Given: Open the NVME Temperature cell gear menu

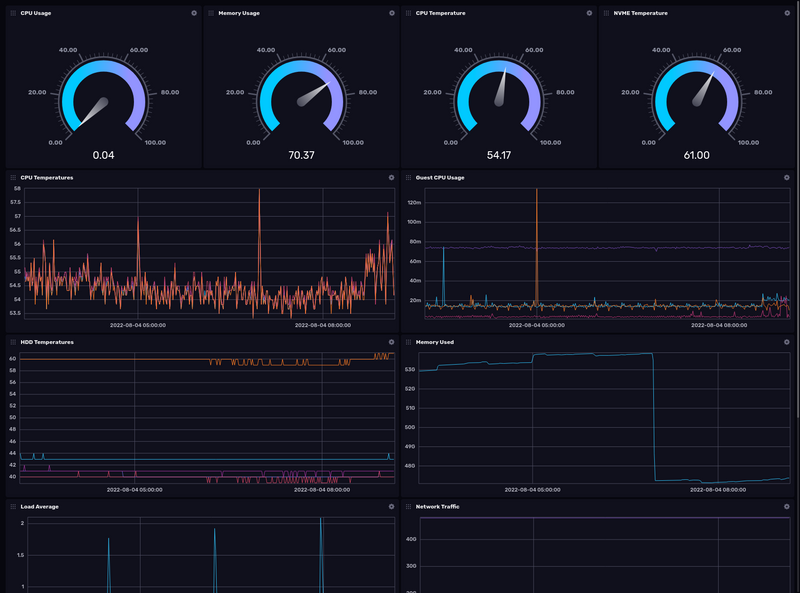Looking at the screenshot, I should pos(787,13).
